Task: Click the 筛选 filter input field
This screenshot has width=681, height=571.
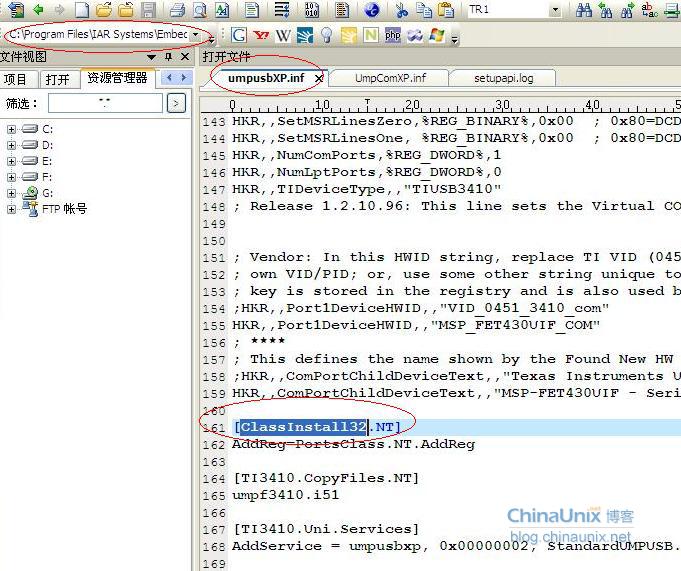Action: (104, 103)
